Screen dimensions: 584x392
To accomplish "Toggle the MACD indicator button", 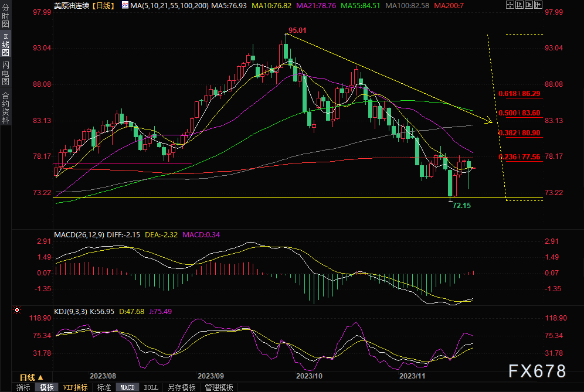I will click(x=127, y=387).
